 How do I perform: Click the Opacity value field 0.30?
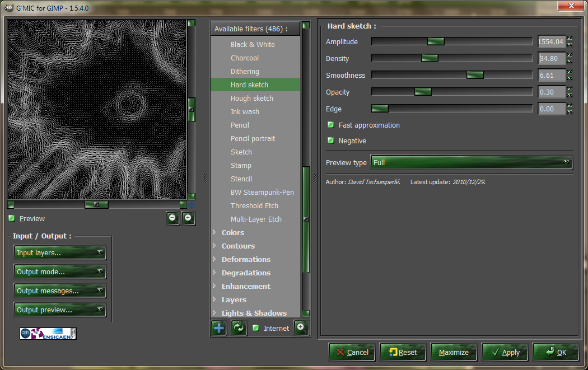pos(551,92)
